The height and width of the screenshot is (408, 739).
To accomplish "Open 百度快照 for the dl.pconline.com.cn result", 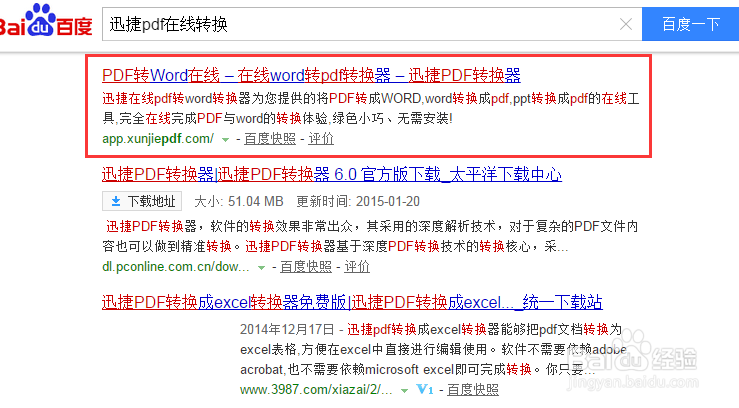I will click(x=306, y=267).
